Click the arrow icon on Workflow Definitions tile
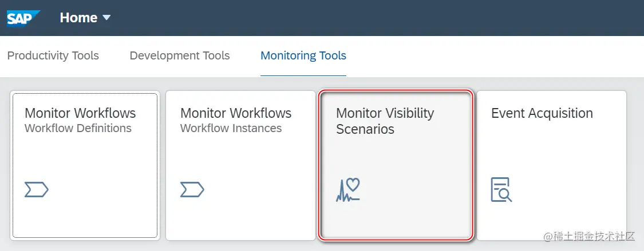This screenshot has height=251, width=644. 37,189
